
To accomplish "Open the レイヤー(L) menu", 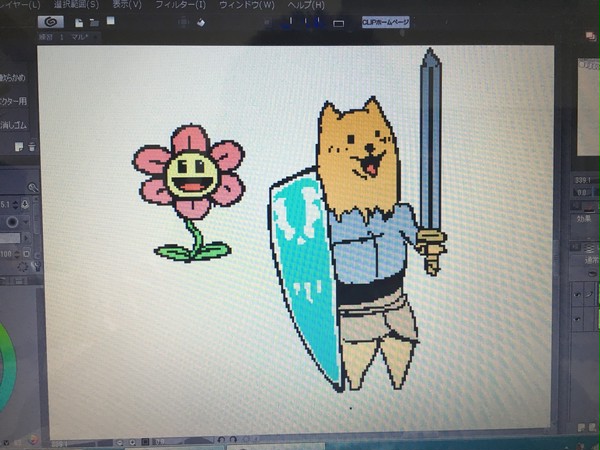I will (x=20, y=5).
